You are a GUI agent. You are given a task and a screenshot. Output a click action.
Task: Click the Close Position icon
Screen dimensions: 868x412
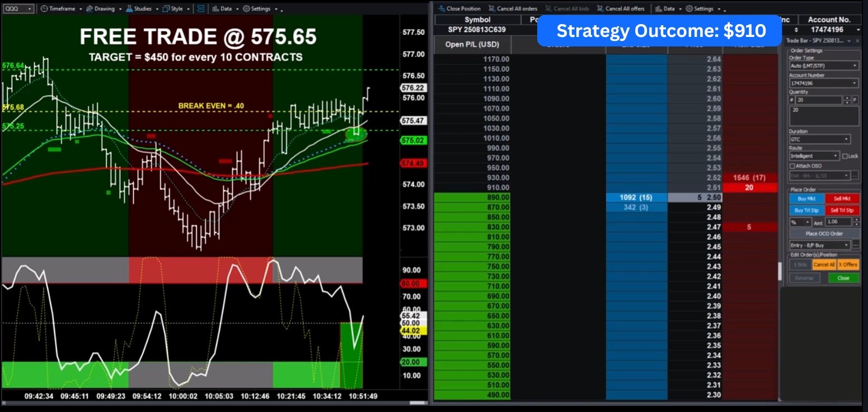(x=442, y=9)
